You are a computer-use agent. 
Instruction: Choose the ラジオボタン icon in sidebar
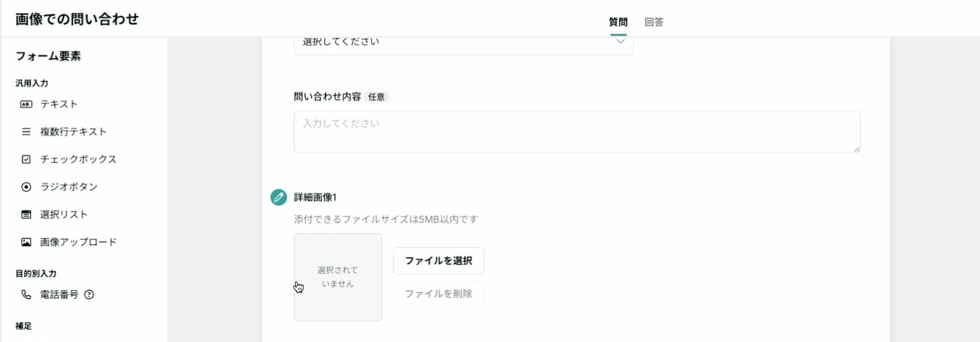pos(26,186)
